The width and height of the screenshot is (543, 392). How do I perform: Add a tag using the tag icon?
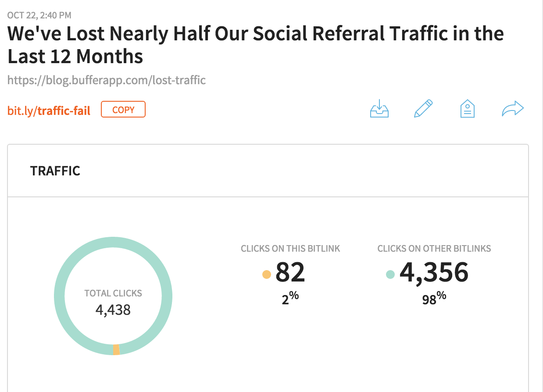point(467,109)
